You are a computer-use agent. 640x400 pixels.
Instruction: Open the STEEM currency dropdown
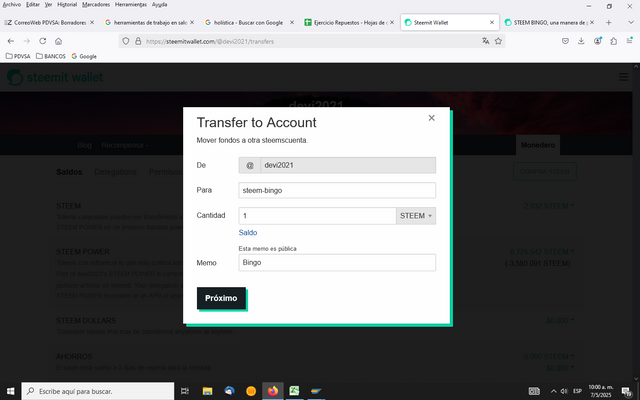[x=416, y=216]
